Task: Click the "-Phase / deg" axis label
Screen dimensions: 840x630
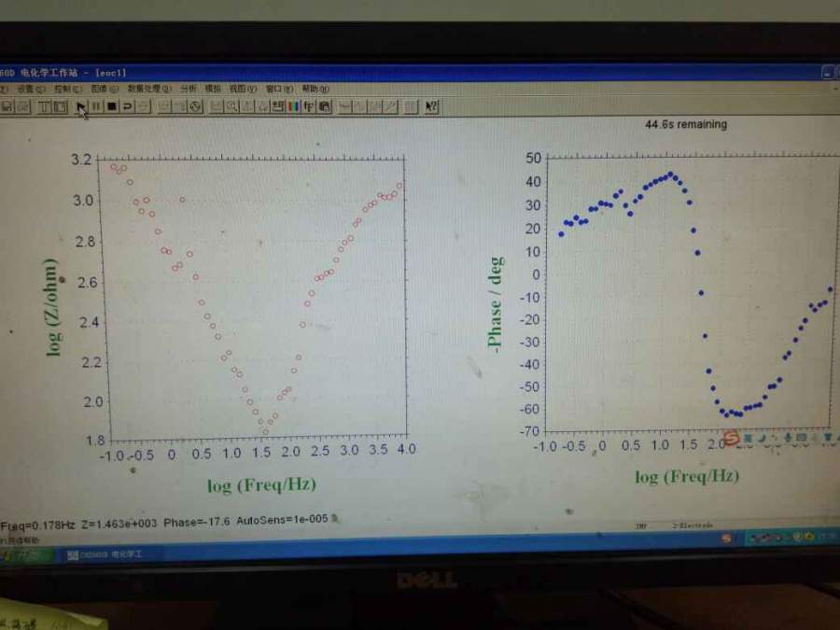Action: pos(495,304)
